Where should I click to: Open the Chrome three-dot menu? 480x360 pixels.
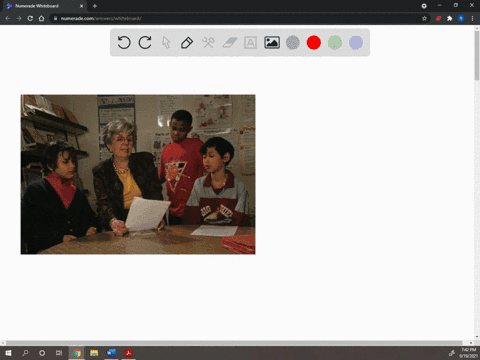click(x=472, y=18)
